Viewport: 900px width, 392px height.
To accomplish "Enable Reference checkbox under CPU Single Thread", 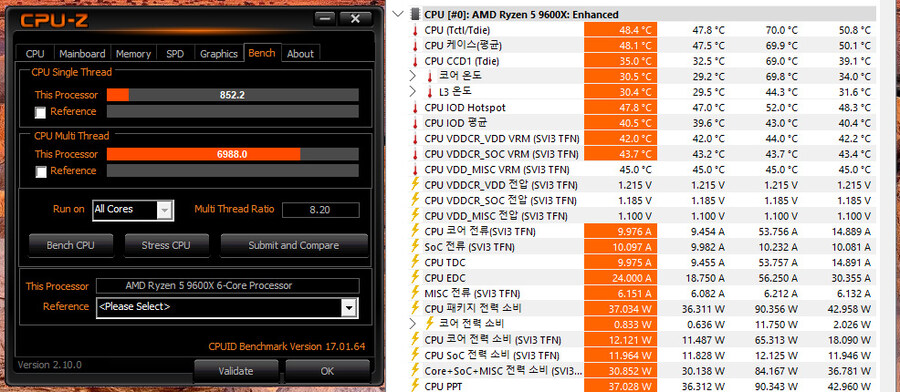I will [40, 112].
